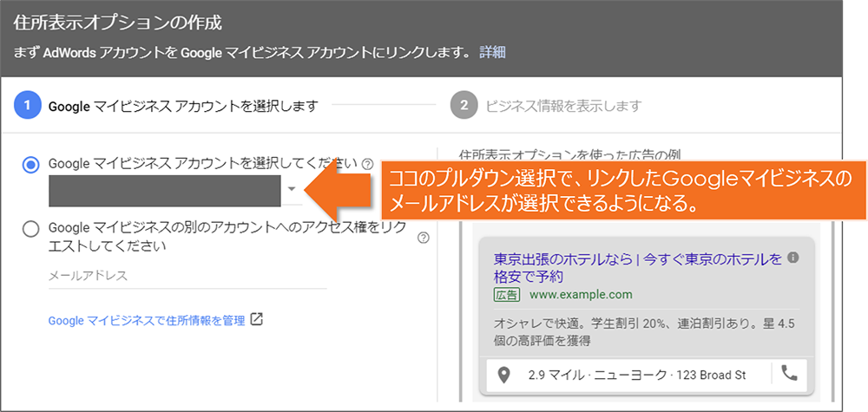
Task: Click help icon beside アクセス権をリクエスト option
Action: 424,238
